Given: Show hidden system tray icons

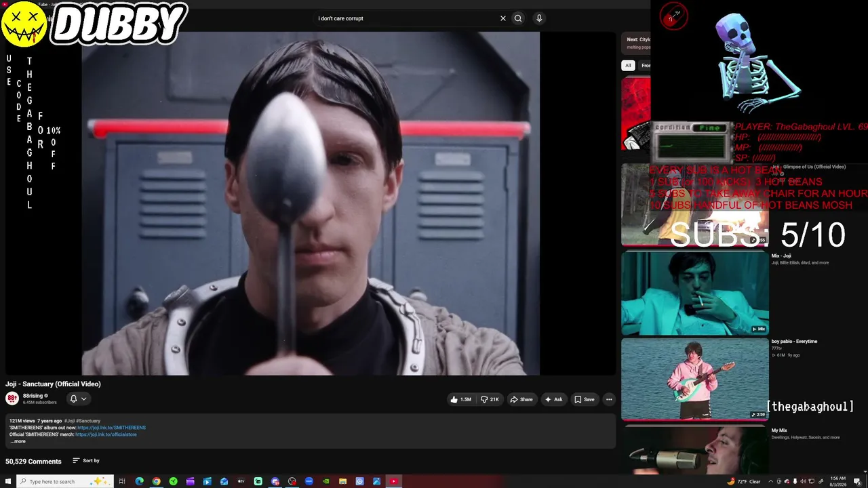Looking at the screenshot, I should point(771,481).
